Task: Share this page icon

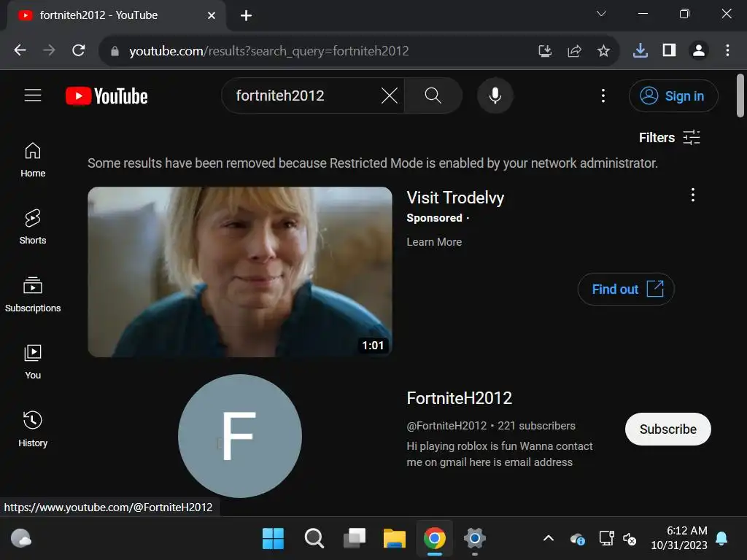Action: click(x=575, y=50)
